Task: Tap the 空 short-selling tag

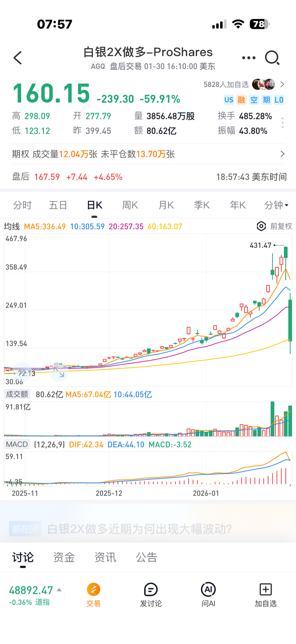Action: point(254,100)
